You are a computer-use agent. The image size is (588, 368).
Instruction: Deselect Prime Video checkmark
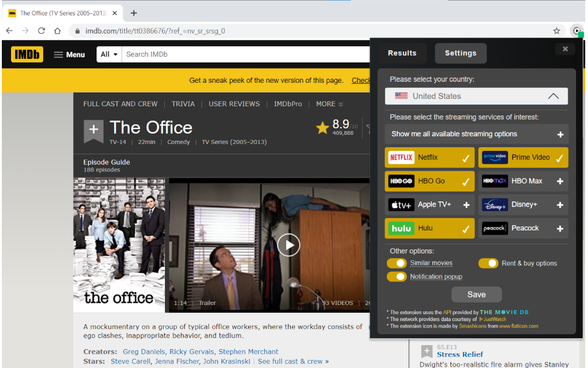pos(560,158)
